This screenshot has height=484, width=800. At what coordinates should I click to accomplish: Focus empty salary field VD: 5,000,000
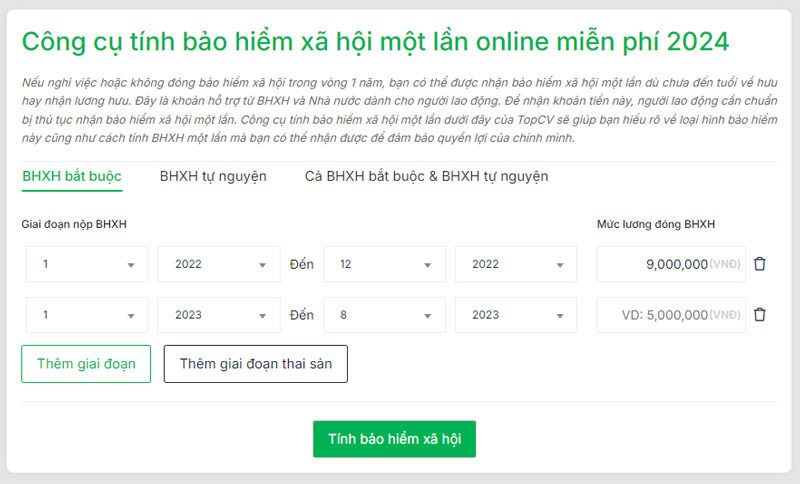(x=671, y=315)
